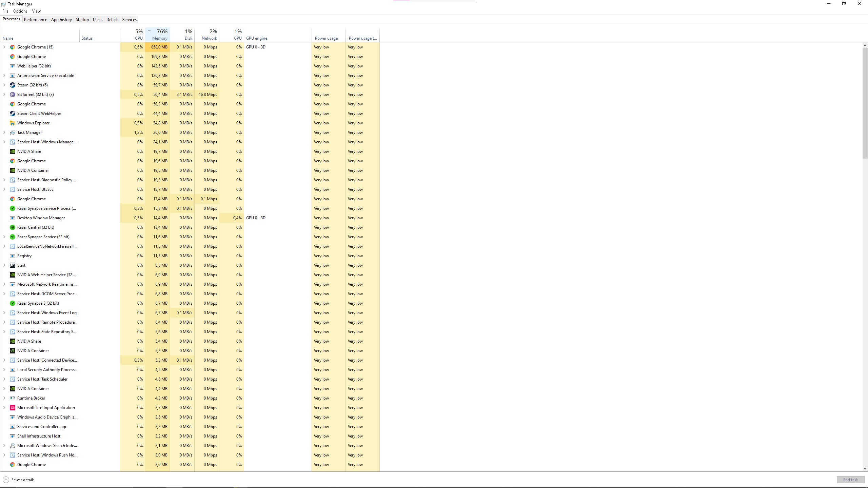Open the Startup tab
This screenshot has height=488, width=868.
pos(82,20)
